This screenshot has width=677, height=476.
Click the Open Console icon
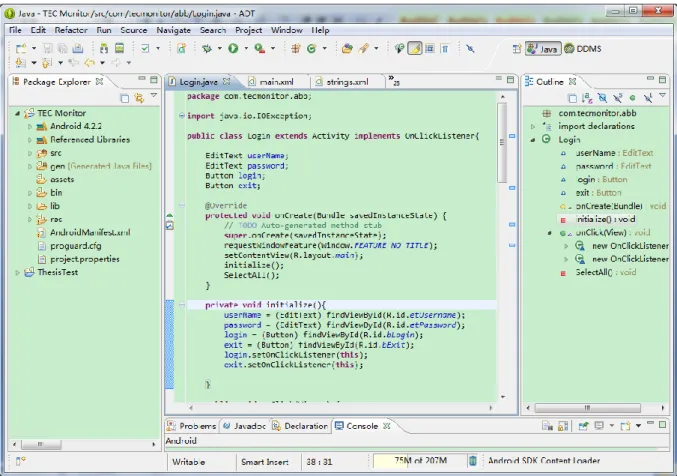tap(626, 426)
